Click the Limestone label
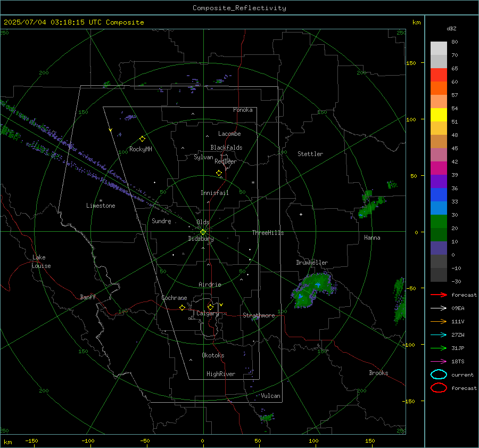The width and height of the screenshot is (479, 448). point(101,206)
